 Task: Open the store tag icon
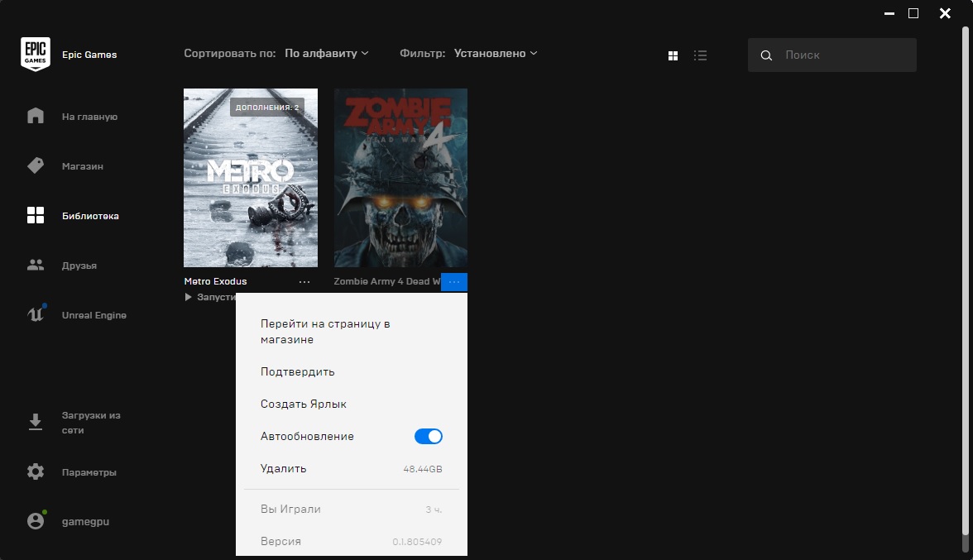36,165
